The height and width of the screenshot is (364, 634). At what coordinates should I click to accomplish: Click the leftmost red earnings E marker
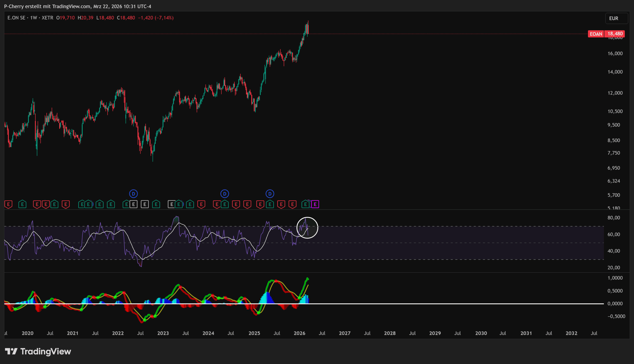pyautogui.click(x=8, y=204)
